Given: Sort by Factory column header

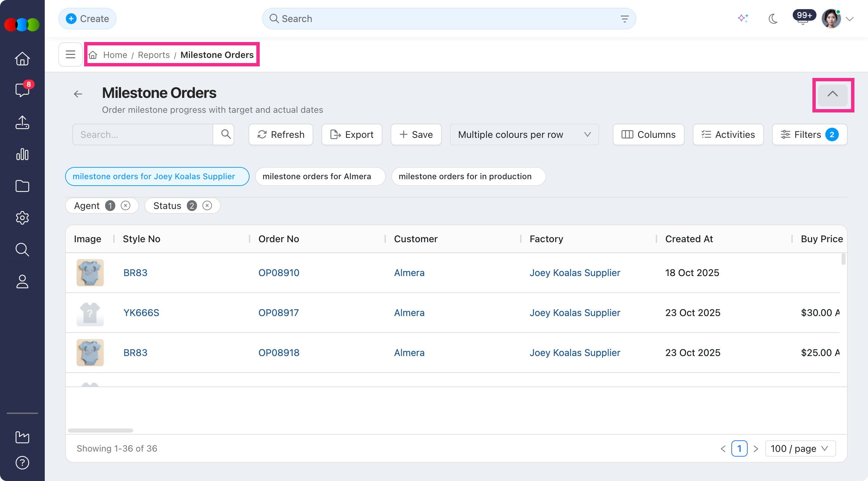Looking at the screenshot, I should [x=546, y=239].
